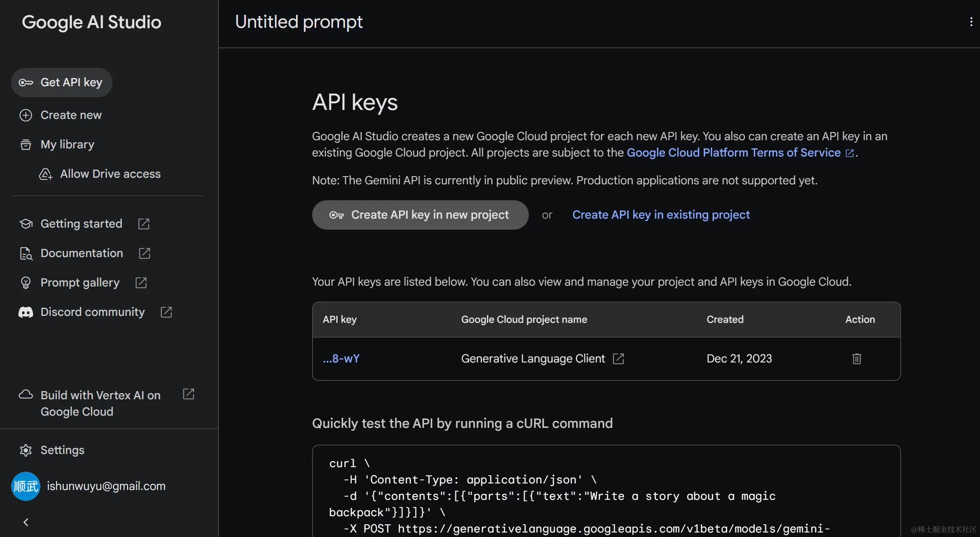Select Create new in sidebar

pos(71,115)
